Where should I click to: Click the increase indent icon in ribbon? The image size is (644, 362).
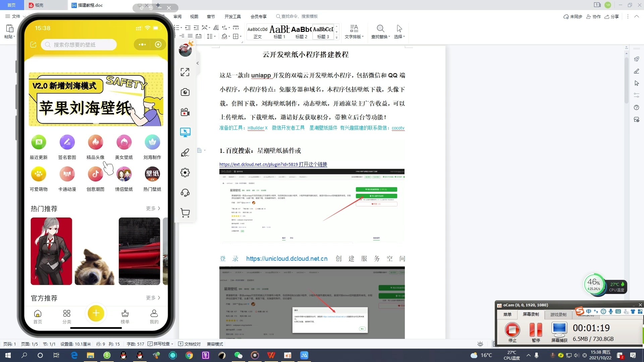tap(196, 28)
